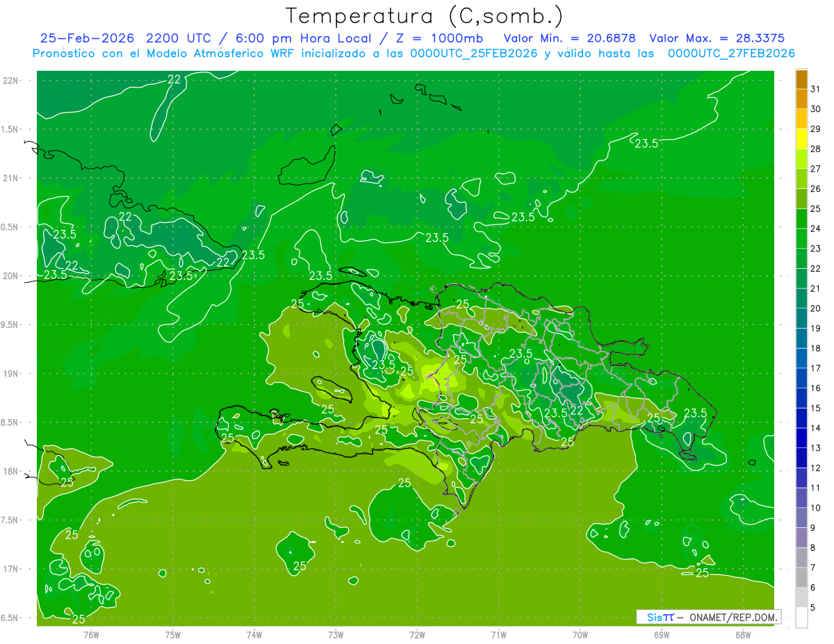Viewport: 834px width, 644px height.
Task: Click the "17N" latitude axis label
Action: point(11,569)
